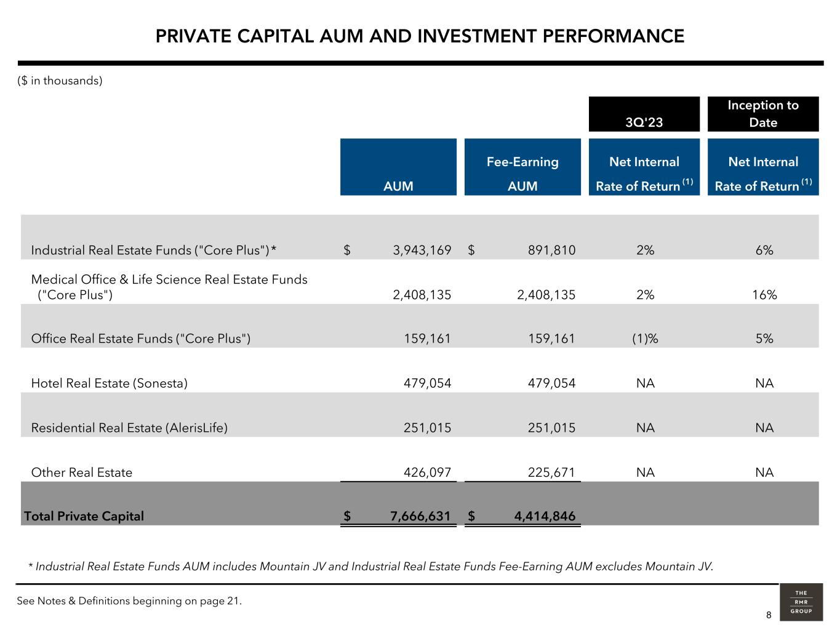840x630 pixels.
Task: Click the Residential Real Estate (AlerisLife) label
Action: pos(129,428)
